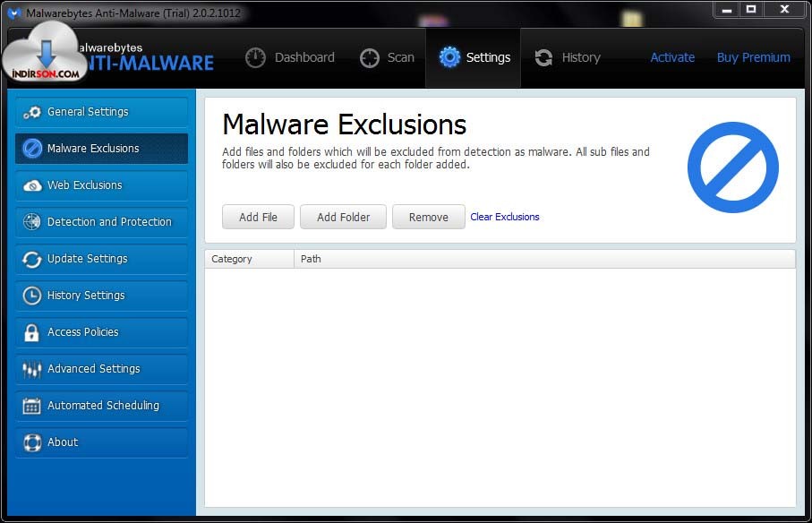Image resolution: width=812 pixels, height=523 pixels.
Task: Click the Malware Exclusions prohibition icon in sidebar
Action: coord(32,149)
